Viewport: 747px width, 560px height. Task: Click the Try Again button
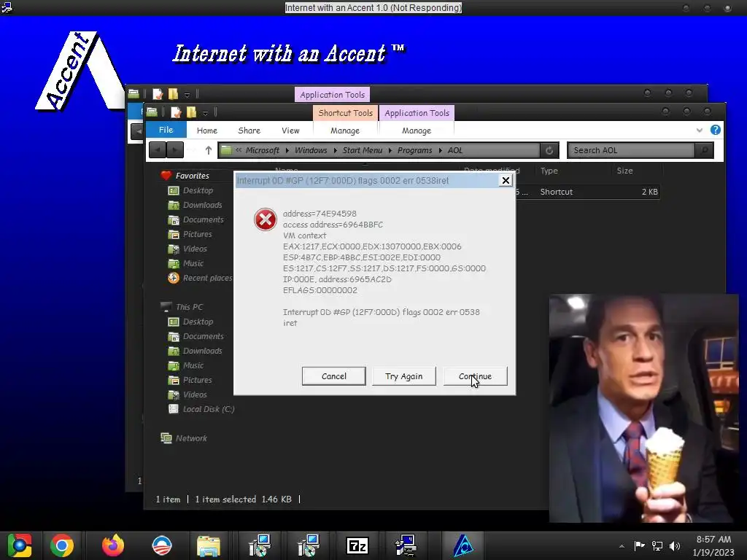tap(404, 376)
